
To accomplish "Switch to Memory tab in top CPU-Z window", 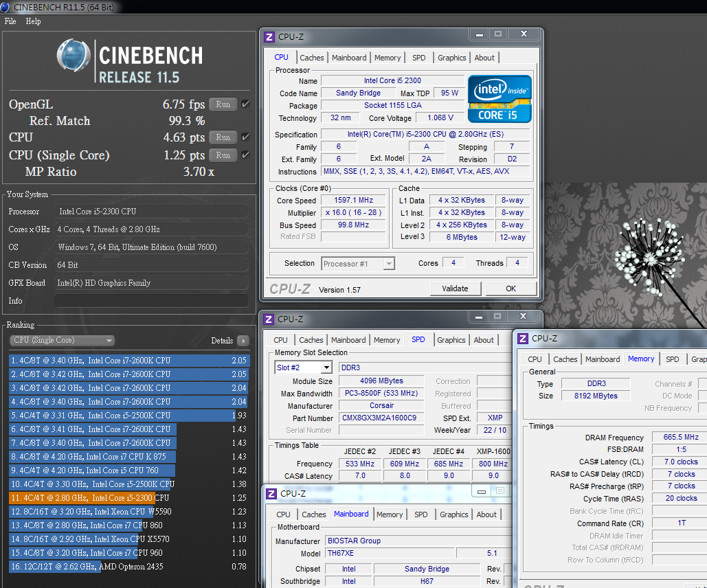I will point(388,58).
